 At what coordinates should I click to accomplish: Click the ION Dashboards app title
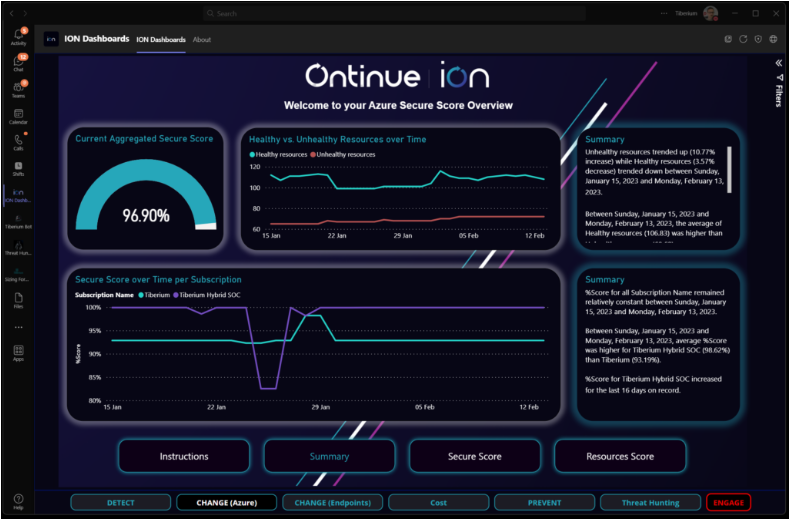pos(96,39)
